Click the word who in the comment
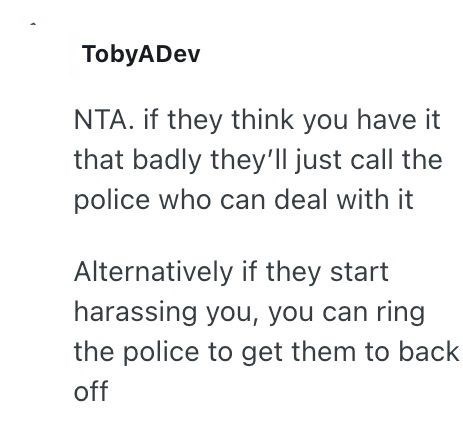 tap(185, 200)
